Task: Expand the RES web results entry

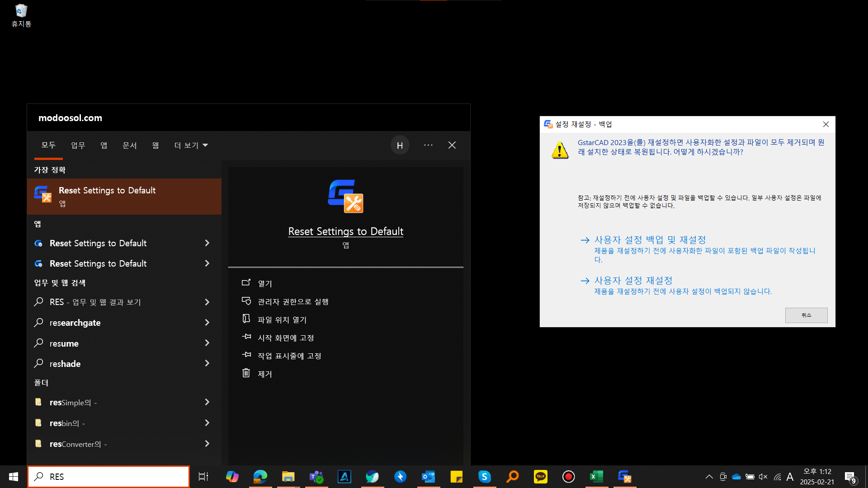Action: tap(207, 302)
